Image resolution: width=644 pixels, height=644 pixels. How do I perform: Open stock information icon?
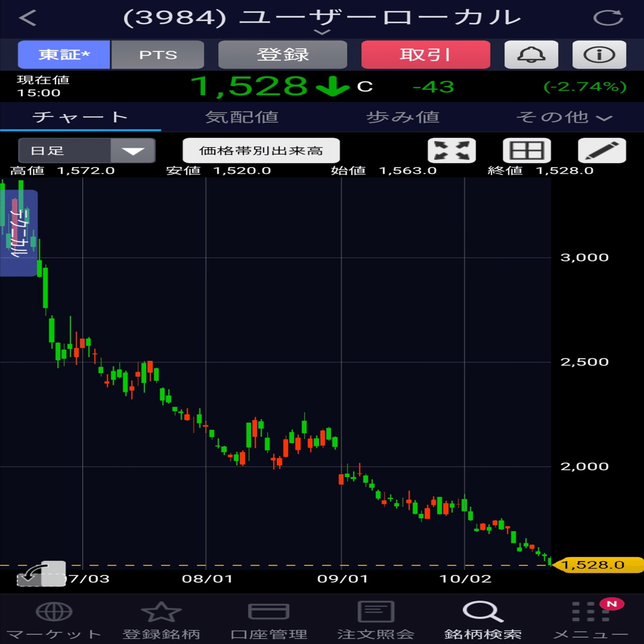click(x=599, y=55)
